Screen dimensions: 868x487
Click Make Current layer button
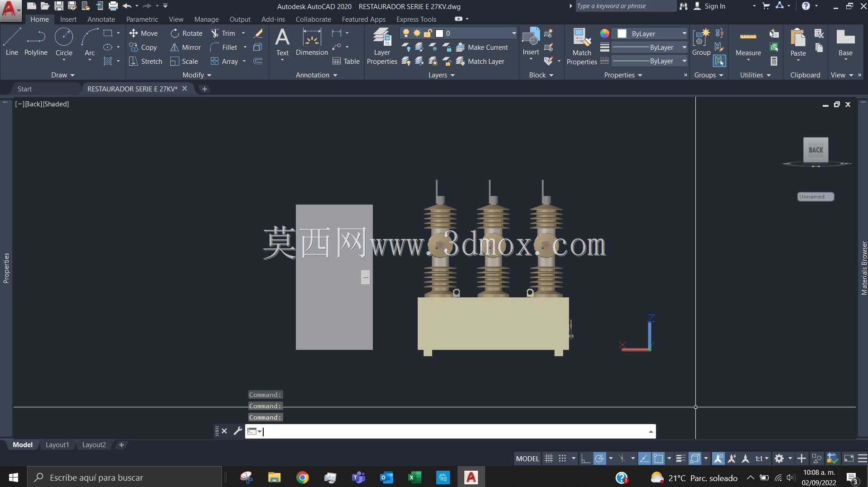482,47
